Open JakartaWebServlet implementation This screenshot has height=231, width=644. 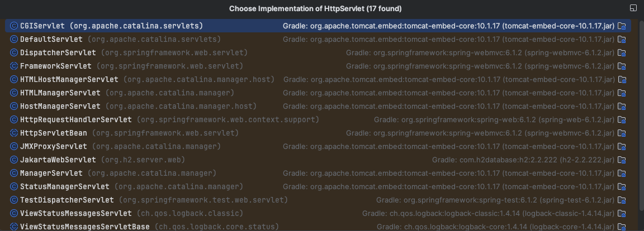pos(319,160)
